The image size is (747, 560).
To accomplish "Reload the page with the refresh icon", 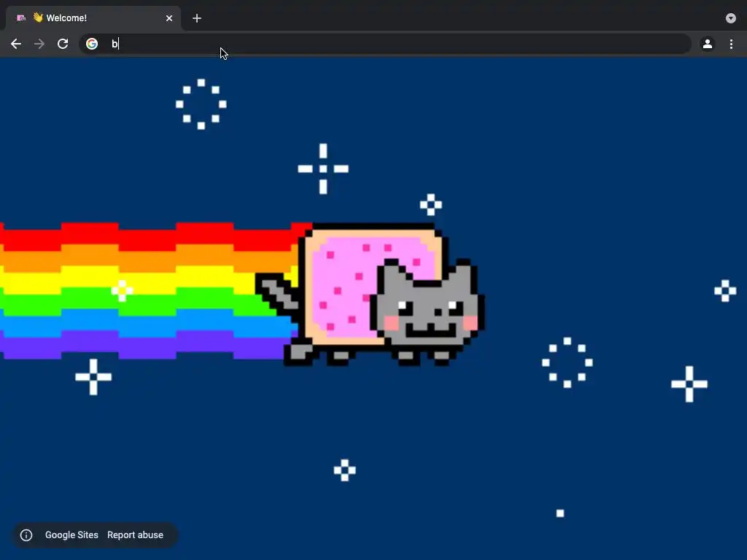I will pos(63,44).
